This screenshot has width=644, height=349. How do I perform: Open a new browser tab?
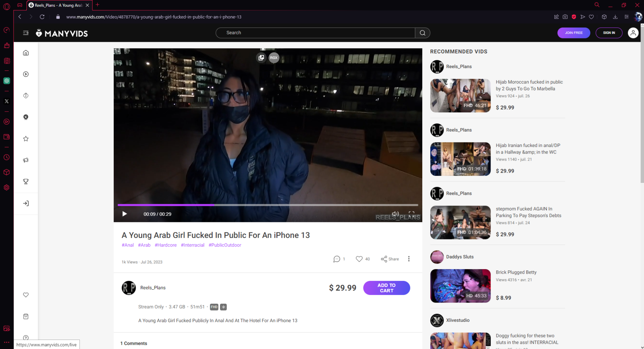[x=98, y=5]
